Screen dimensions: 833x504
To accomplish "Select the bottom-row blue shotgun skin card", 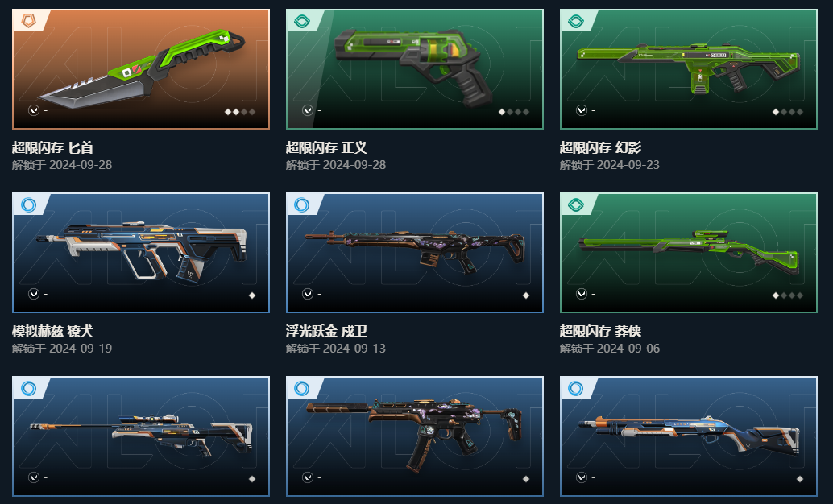I will (689, 436).
